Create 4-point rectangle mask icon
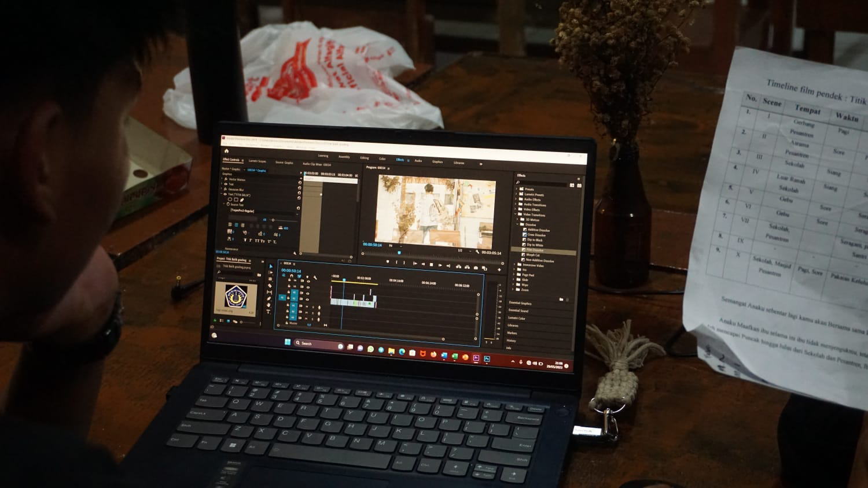This screenshot has height=488, width=868. tap(236, 199)
